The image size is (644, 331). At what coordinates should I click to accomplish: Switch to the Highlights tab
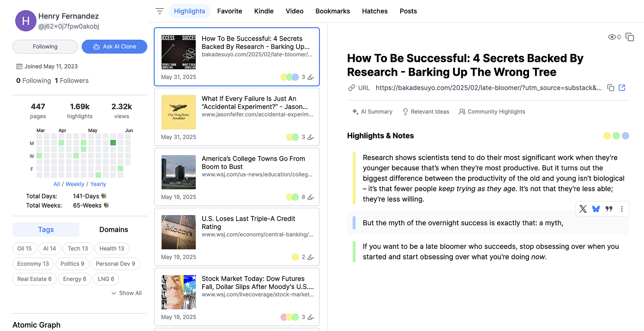[189, 11]
